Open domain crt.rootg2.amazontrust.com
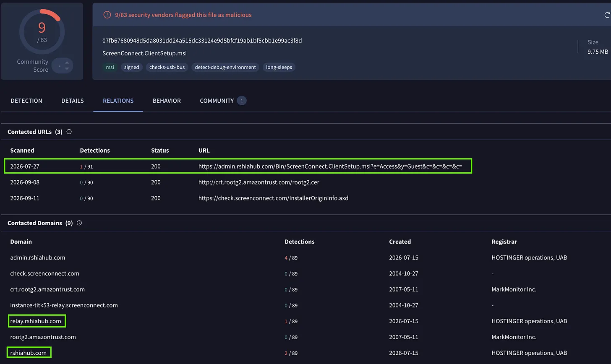Screen dimensions: 611x364 click(47, 289)
